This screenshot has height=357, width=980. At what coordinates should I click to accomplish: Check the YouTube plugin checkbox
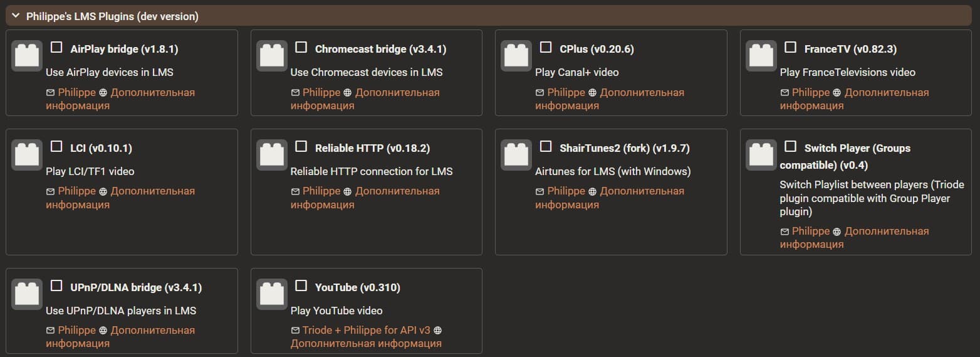pos(301,286)
